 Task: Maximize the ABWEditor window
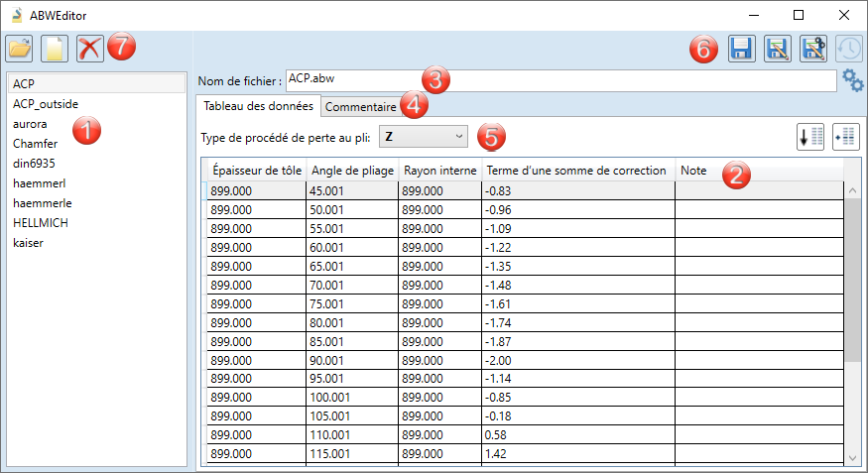799,15
